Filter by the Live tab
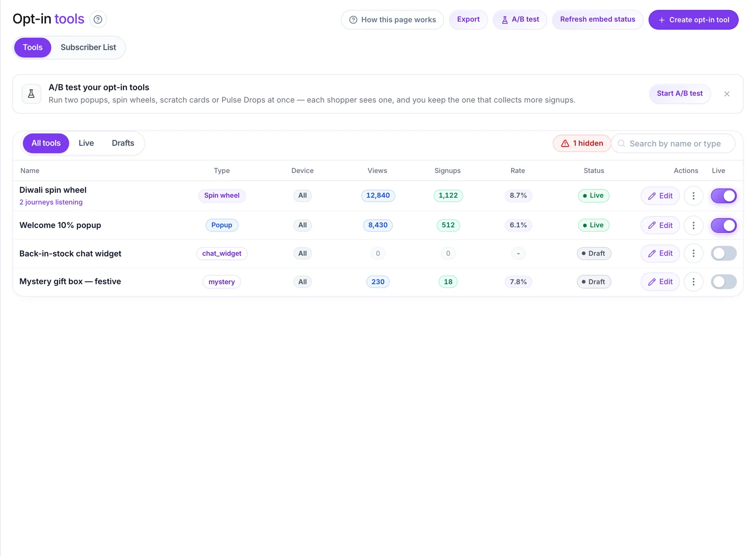Screen dimensions: 756x556 pos(86,143)
